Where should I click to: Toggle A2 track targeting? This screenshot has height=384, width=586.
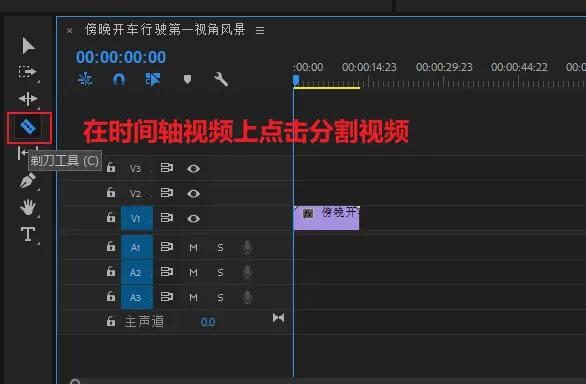137,272
